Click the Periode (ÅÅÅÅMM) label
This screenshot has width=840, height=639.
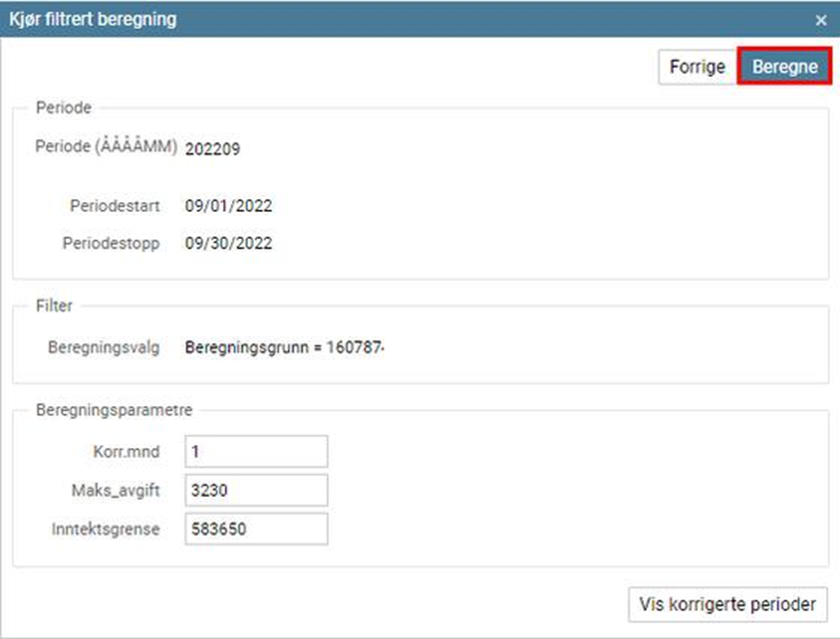point(106,148)
